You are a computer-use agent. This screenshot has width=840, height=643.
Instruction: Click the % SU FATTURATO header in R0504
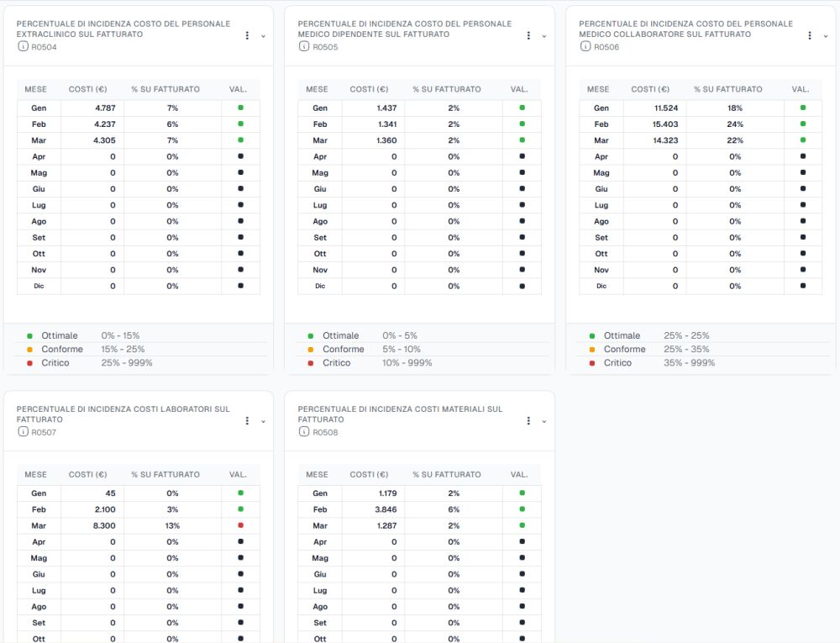(165, 89)
